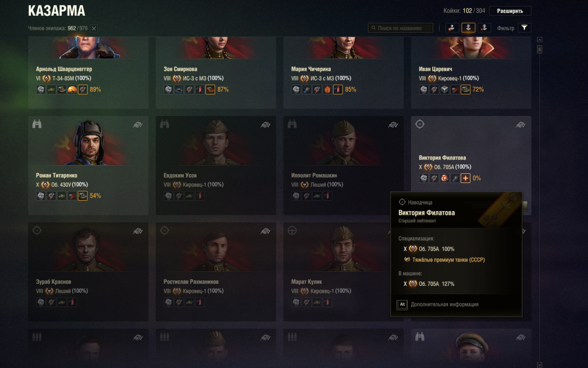Add new skill with plus icon for Виктория Филатова

pyautogui.click(x=465, y=178)
